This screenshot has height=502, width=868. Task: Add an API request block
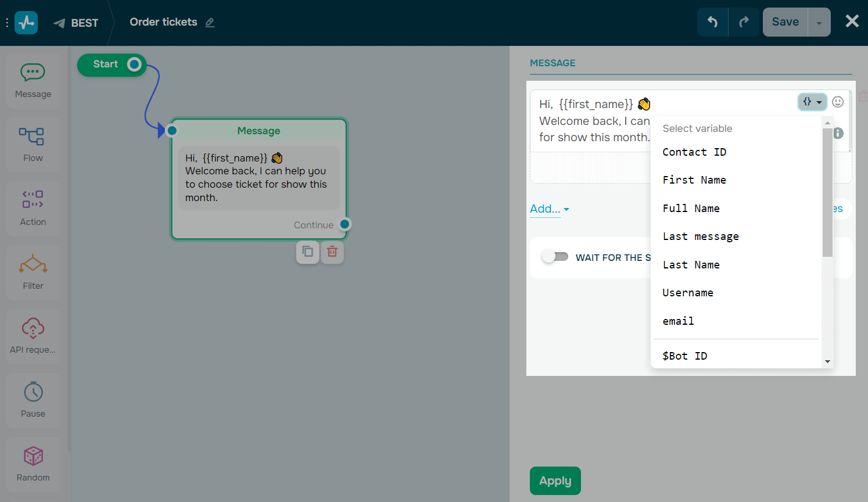click(x=33, y=337)
